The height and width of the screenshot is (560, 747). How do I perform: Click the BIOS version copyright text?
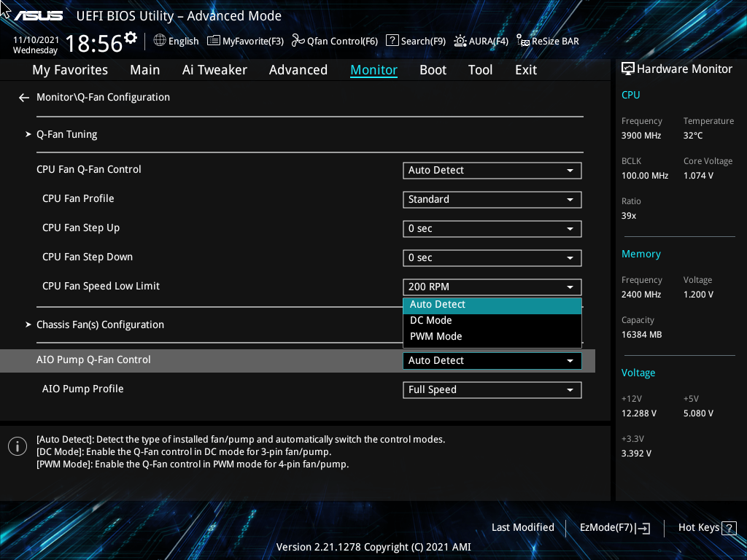[x=373, y=547]
